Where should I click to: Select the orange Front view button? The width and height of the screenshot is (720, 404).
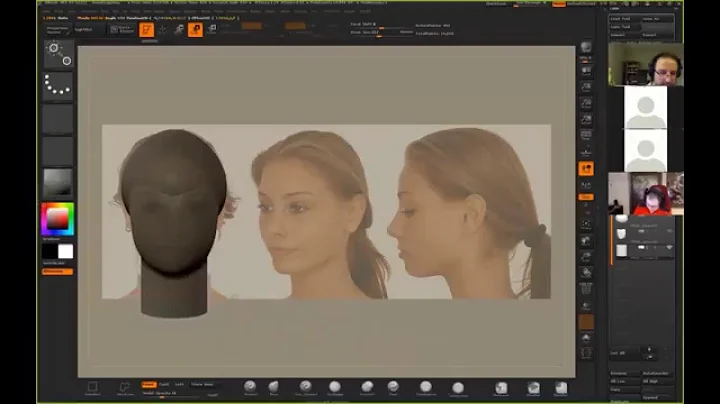pos(149,385)
